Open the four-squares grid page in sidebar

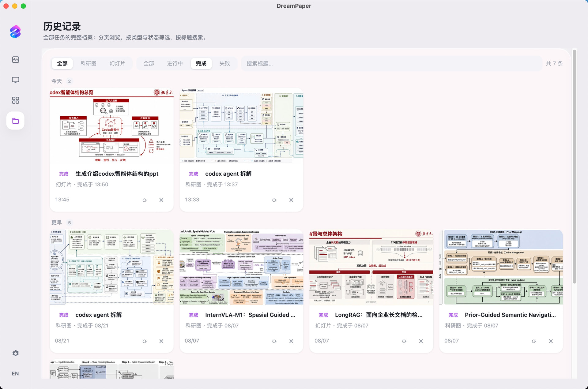[15, 100]
